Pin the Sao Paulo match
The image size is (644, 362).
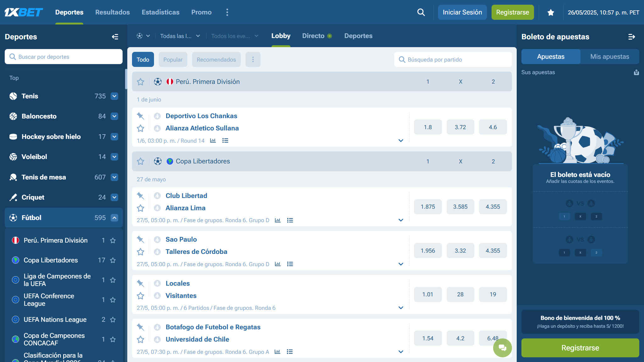[x=140, y=239]
